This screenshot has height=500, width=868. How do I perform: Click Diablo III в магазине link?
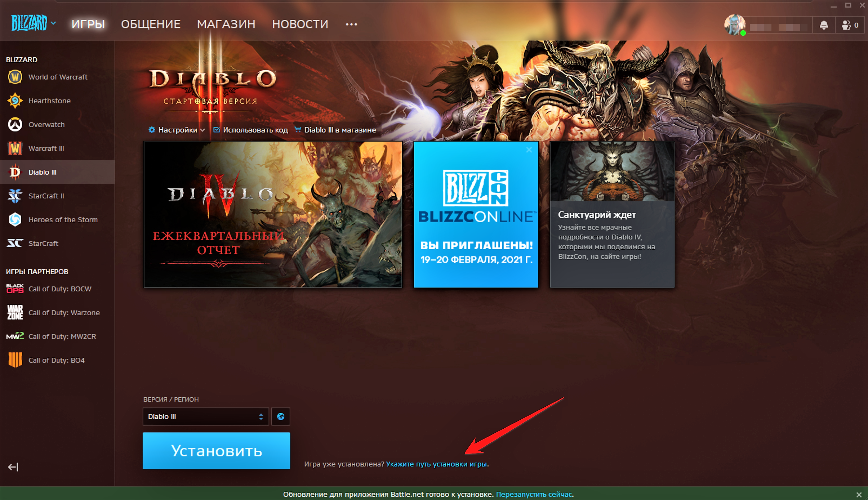[334, 129]
